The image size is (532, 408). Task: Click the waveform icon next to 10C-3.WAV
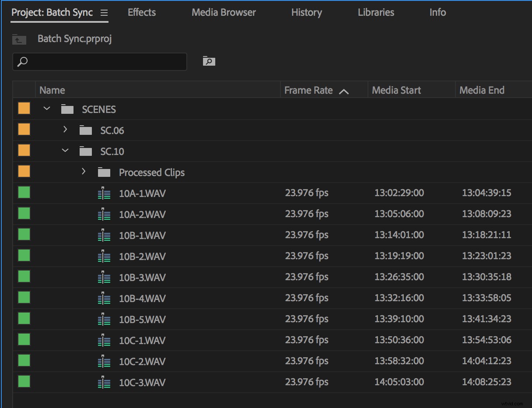(x=104, y=382)
